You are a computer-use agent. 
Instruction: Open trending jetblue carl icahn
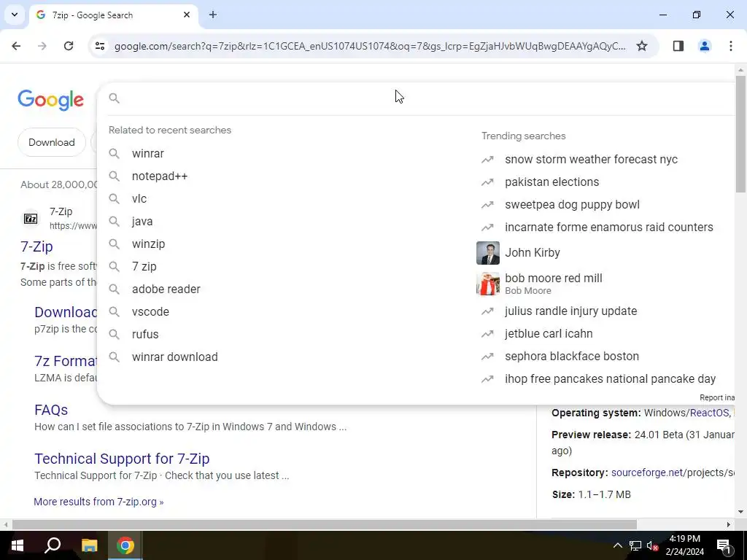[549, 334]
